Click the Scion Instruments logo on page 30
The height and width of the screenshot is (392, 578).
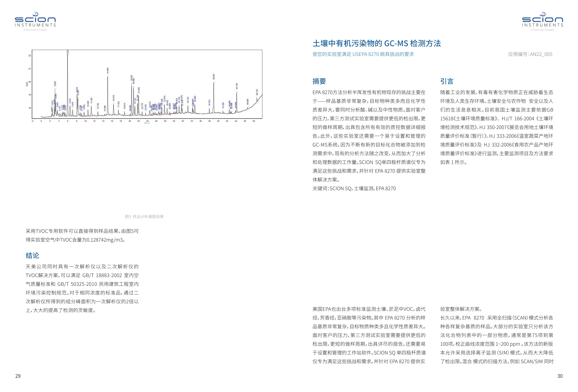[x=543, y=21]
